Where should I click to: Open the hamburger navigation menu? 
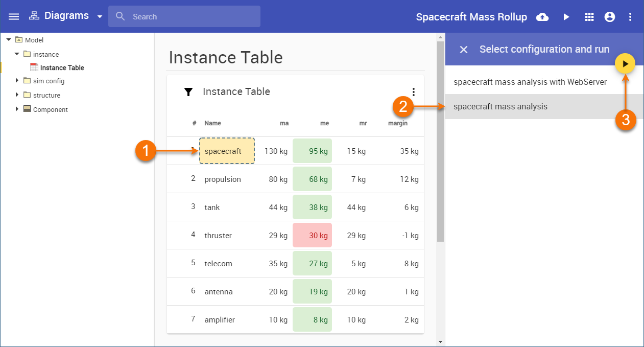pyautogui.click(x=14, y=16)
